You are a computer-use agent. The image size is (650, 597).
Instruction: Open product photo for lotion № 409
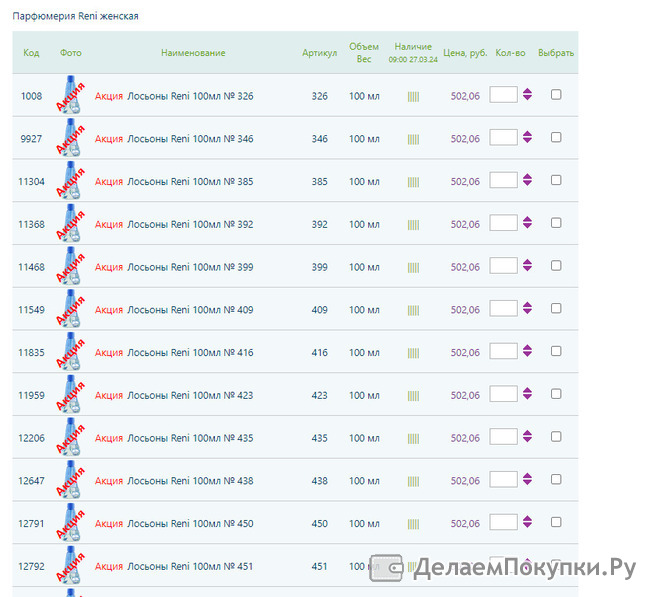[70, 308]
